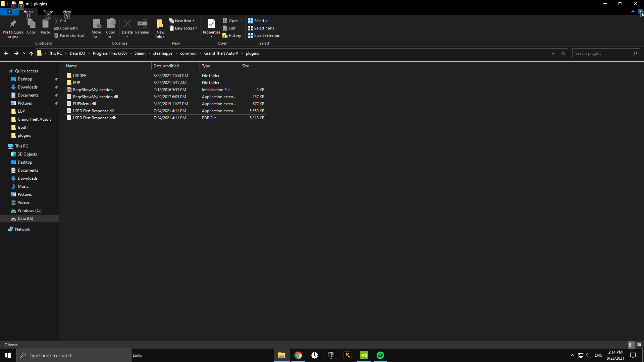Open Spotify from the taskbar
This screenshot has width=644, height=362.
(380, 355)
